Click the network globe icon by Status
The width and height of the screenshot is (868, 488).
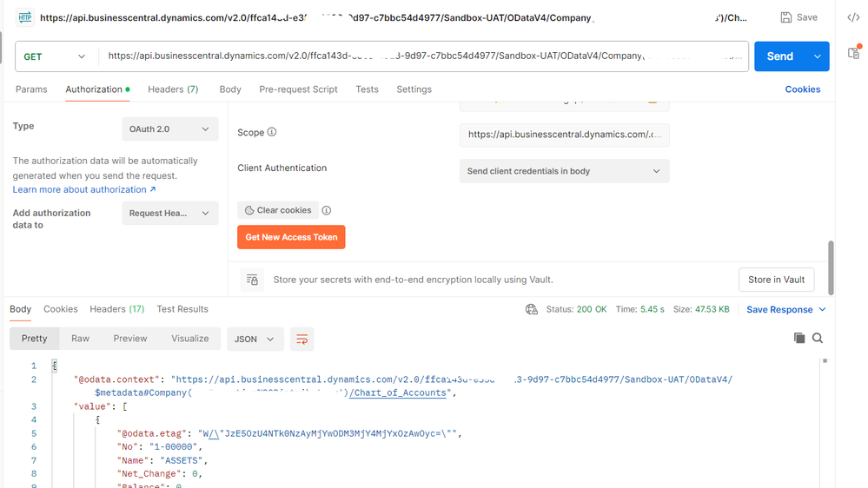click(532, 309)
